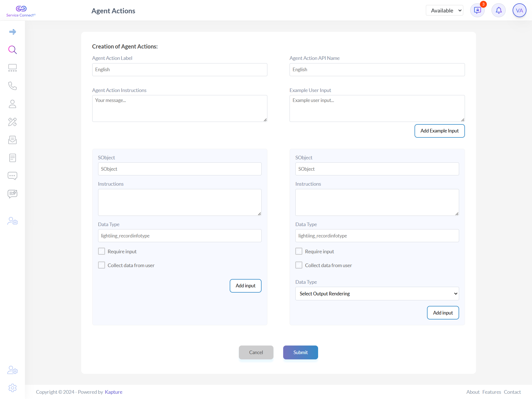Screen dimensions: 532x399
Task: Click the Add Example Input button
Action: (x=439, y=131)
